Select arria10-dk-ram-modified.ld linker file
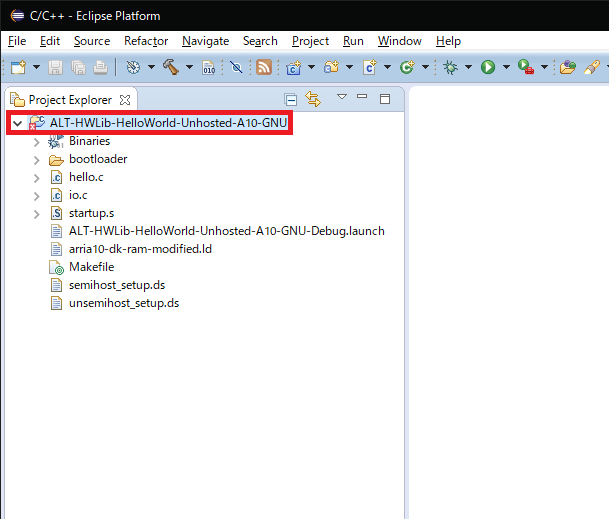Viewport: 609px width, 519px height. click(140, 249)
